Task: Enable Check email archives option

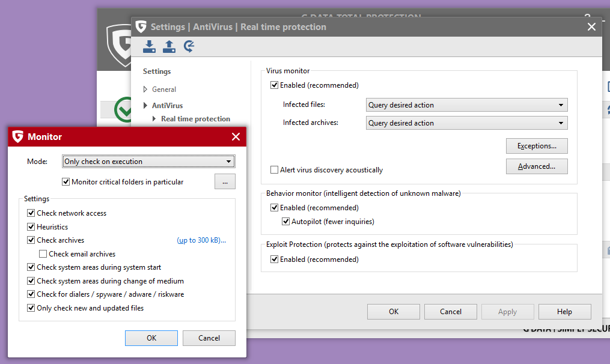Action: (x=43, y=254)
